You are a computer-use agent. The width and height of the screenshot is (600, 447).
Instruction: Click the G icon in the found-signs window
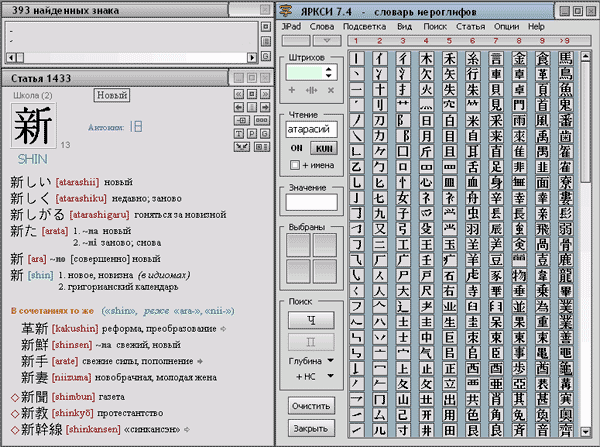pyautogui.click(x=266, y=56)
